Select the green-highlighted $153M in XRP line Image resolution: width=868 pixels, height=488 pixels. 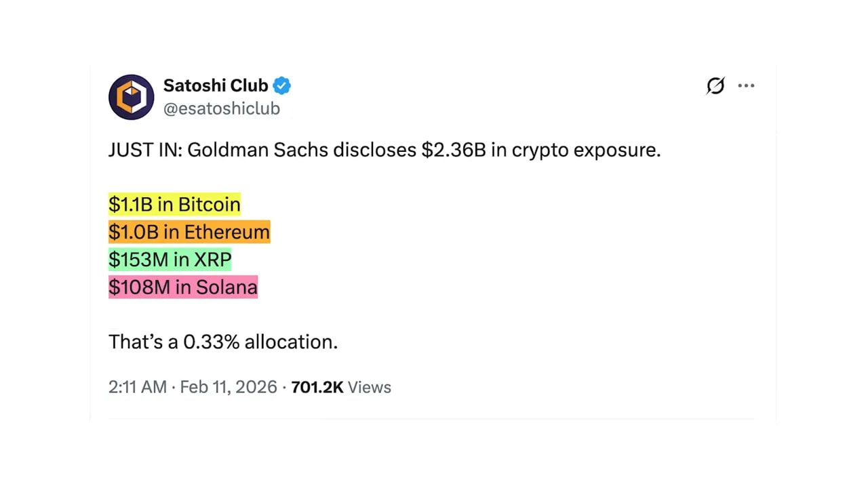pyautogui.click(x=170, y=260)
